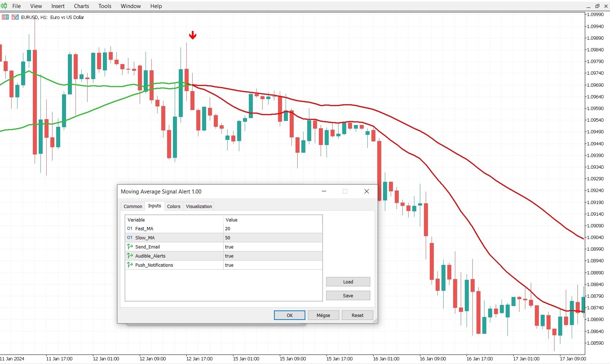Reset indicator inputs to defaults
Viewport: 610px width, 364px height.
357,315
